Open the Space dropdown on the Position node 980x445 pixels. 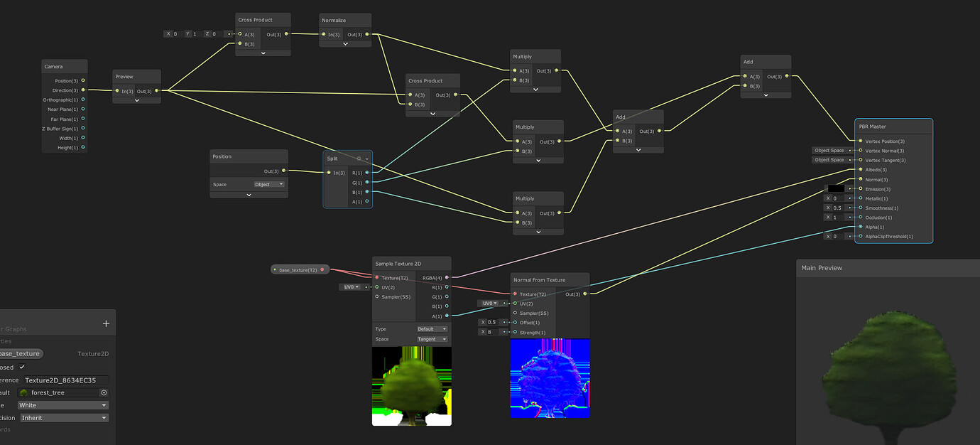click(x=268, y=184)
